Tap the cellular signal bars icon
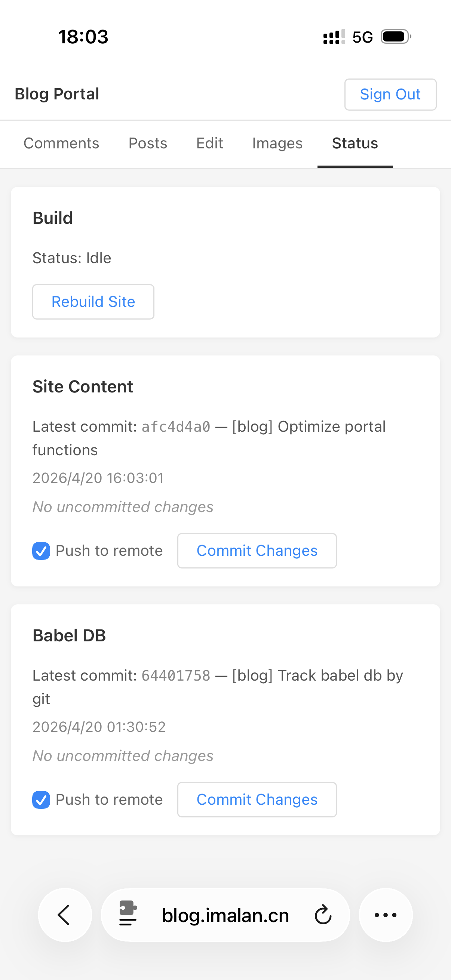This screenshot has height=980, width=451. [x=334, y=37]
